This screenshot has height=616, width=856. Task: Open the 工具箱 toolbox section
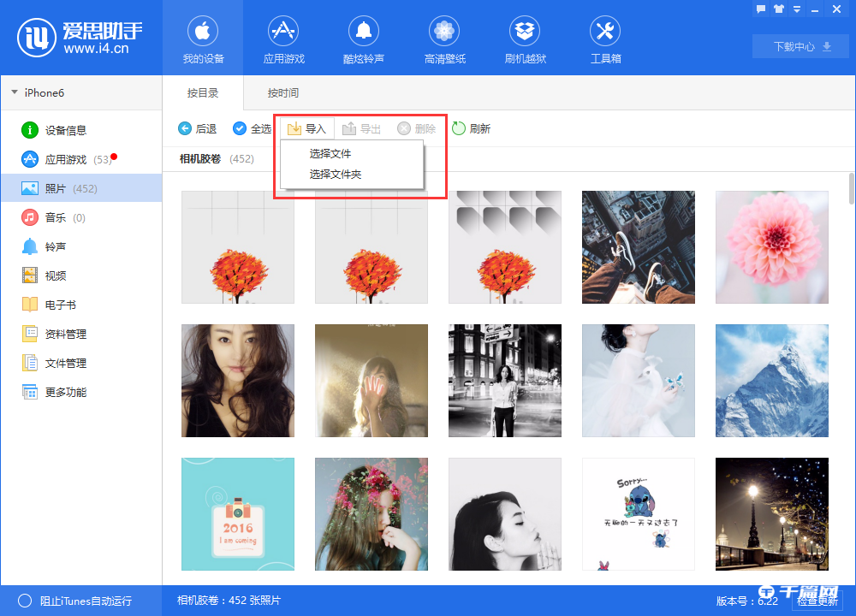[605, 38]
